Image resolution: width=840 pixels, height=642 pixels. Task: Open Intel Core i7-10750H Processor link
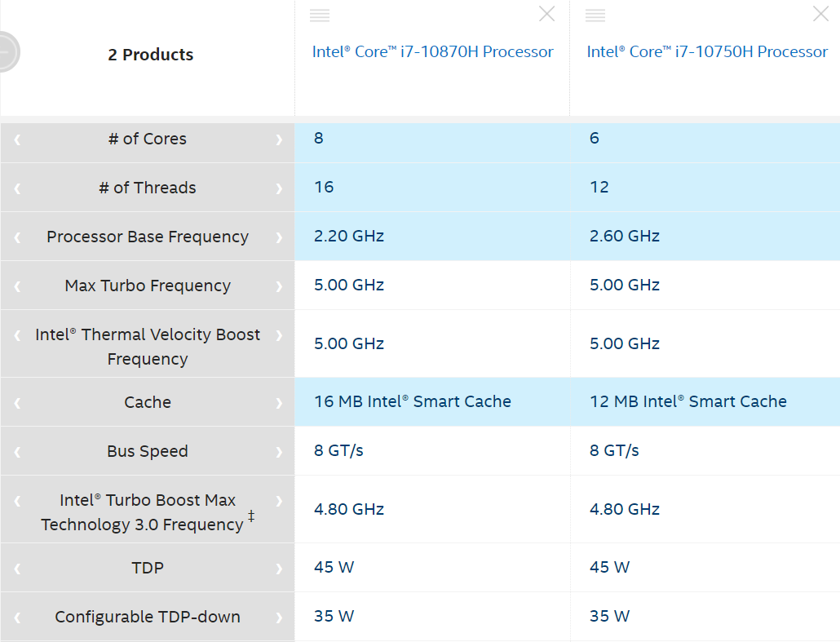[x=707, y=51]
